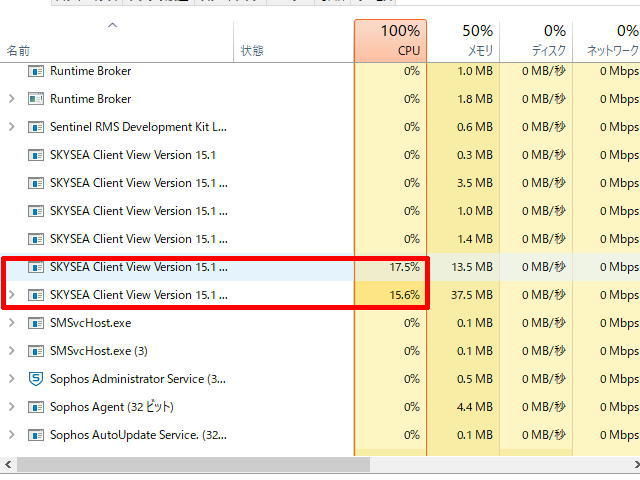Click the 0 Mbps value in the Sentinel row

click(619, 127)
